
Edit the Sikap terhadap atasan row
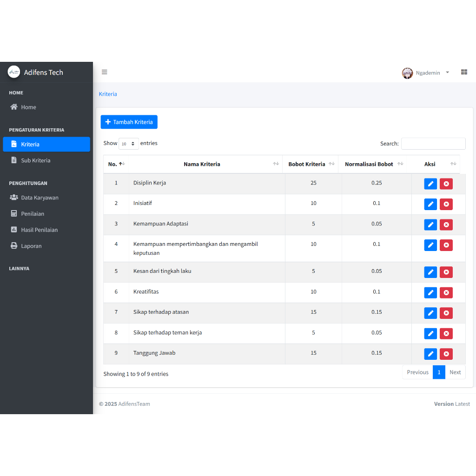pyautogui.click(x=430, y=313)
